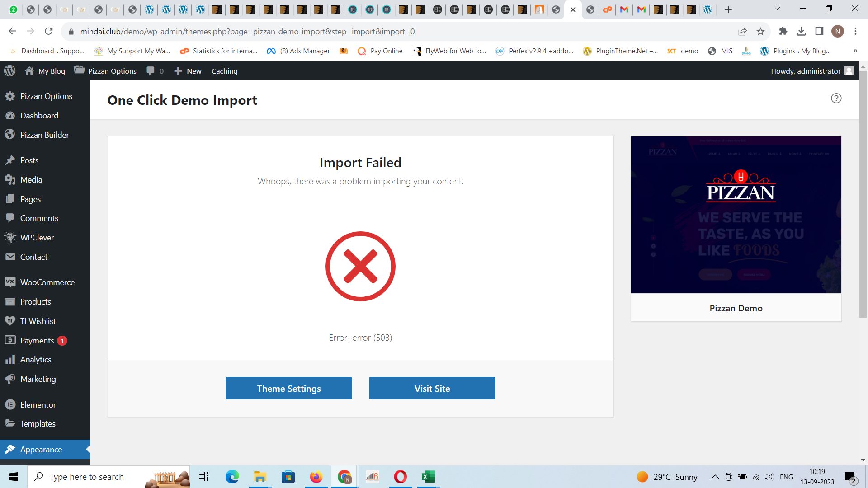Open the browser downloads icon
Image resolution: width=868 pixels, height=488 pixels.
point(801,31)
